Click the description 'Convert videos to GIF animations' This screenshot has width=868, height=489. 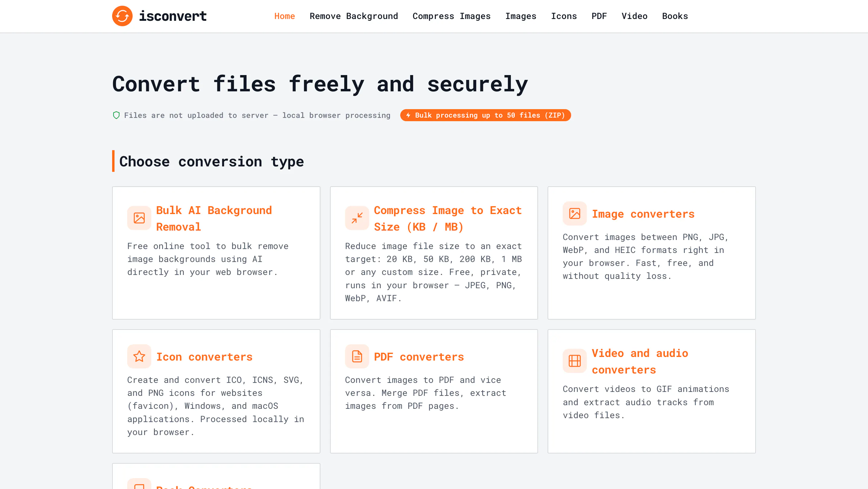tap(646, 402)
